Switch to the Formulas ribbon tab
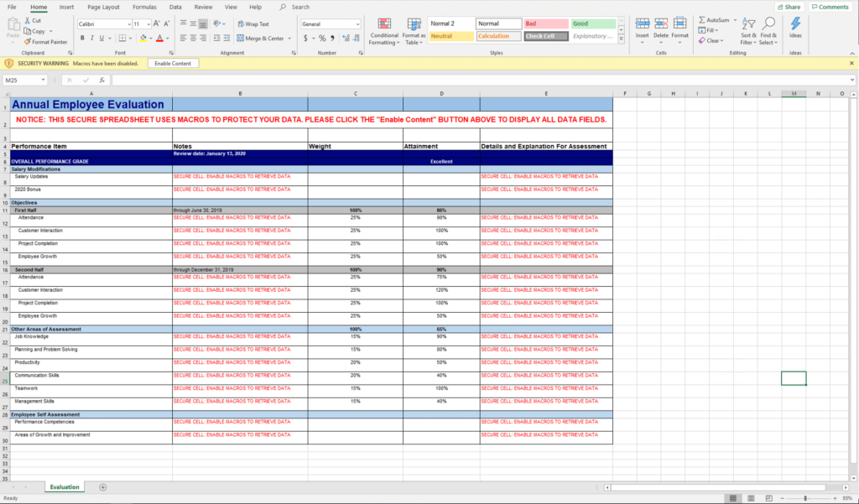 pos(144,7)
